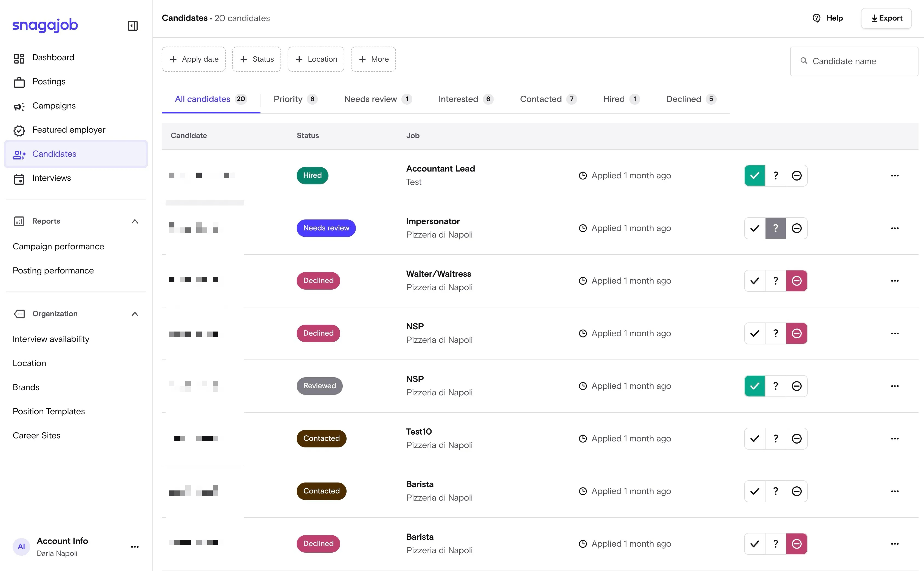Viewport: 924px width, 571px height.
Task: Click the Export button
Action: (886, 18)
